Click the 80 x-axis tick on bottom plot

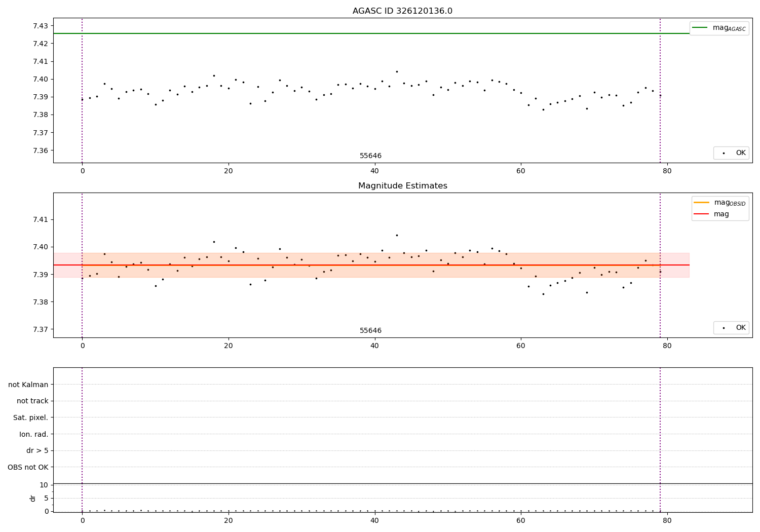[667, 520]
